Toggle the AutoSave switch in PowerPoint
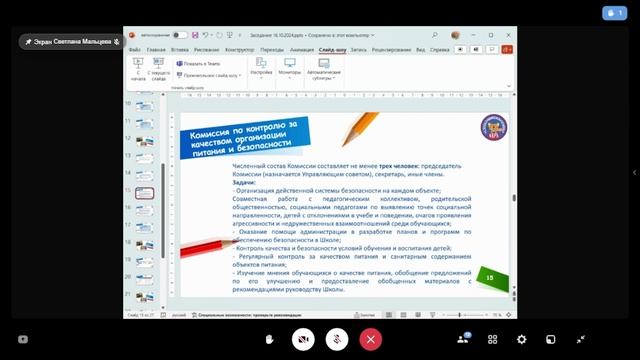The image size is (640, 360). [x=180, y=35]
